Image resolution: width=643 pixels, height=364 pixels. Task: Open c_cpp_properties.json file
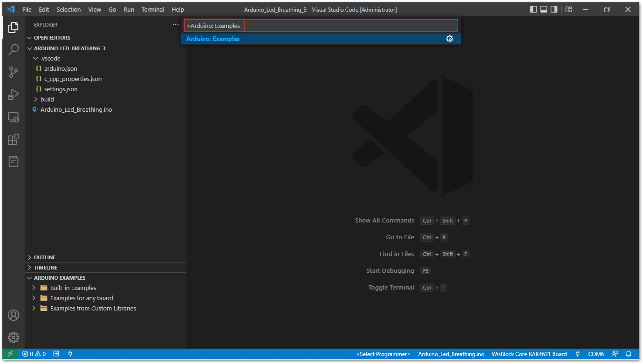point(105,79)
